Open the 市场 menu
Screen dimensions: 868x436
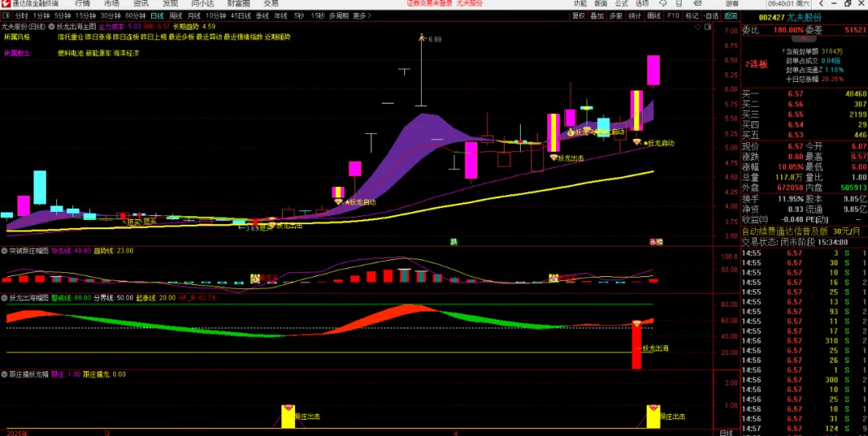(x=111, y=3)
